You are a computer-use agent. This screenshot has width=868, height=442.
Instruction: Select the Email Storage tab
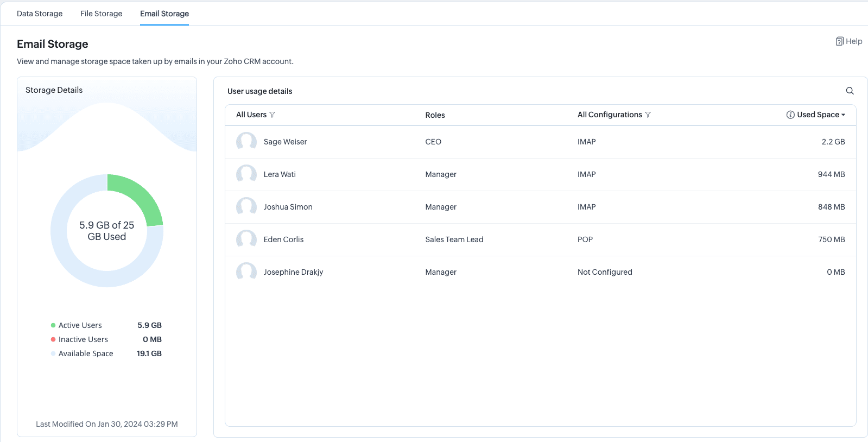(x=164, y=14)
